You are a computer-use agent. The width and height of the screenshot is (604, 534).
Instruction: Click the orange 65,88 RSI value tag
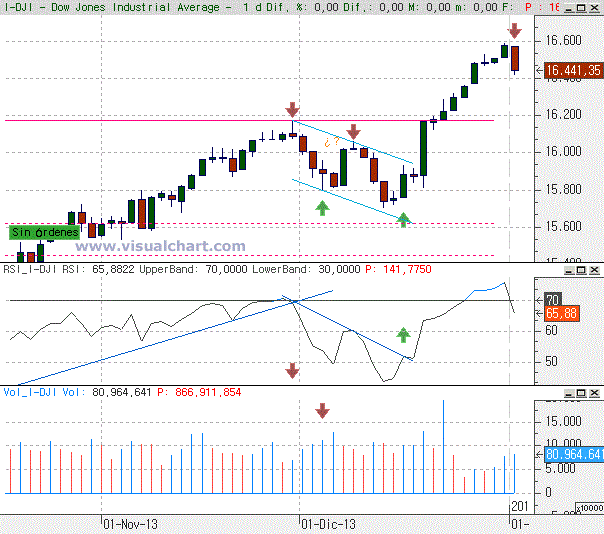pos(561,314)
